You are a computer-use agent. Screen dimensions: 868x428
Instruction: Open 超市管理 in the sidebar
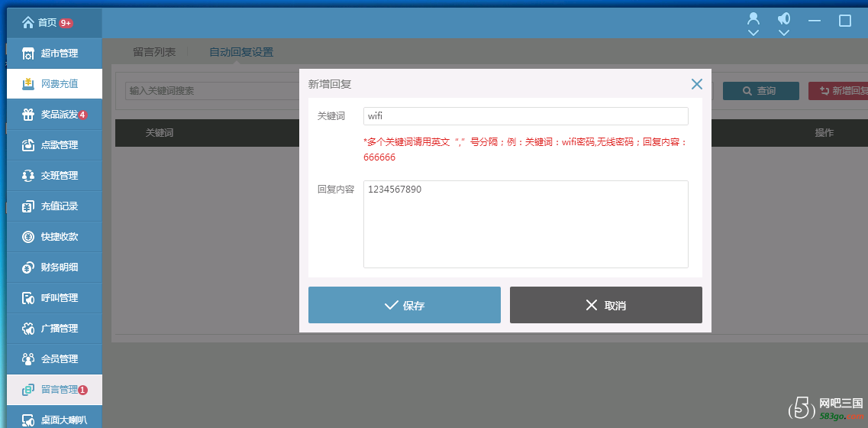coord(54,53)
